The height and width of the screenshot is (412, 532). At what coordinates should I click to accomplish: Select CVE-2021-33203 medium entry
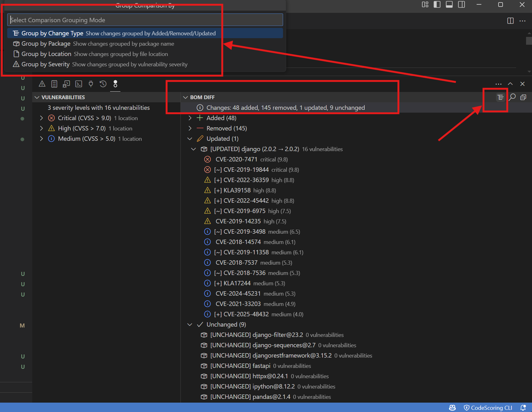coord(356,304)
